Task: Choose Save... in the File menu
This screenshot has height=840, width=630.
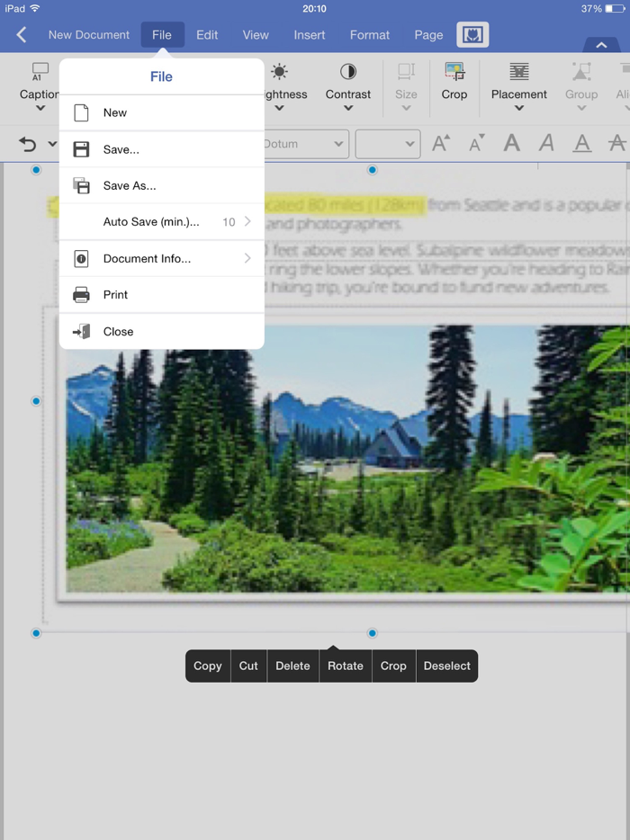Action: coord(161,149)
